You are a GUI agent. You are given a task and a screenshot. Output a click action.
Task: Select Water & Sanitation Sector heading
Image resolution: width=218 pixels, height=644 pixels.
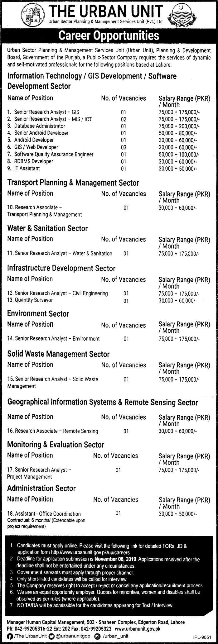click(x=47, y=228)
